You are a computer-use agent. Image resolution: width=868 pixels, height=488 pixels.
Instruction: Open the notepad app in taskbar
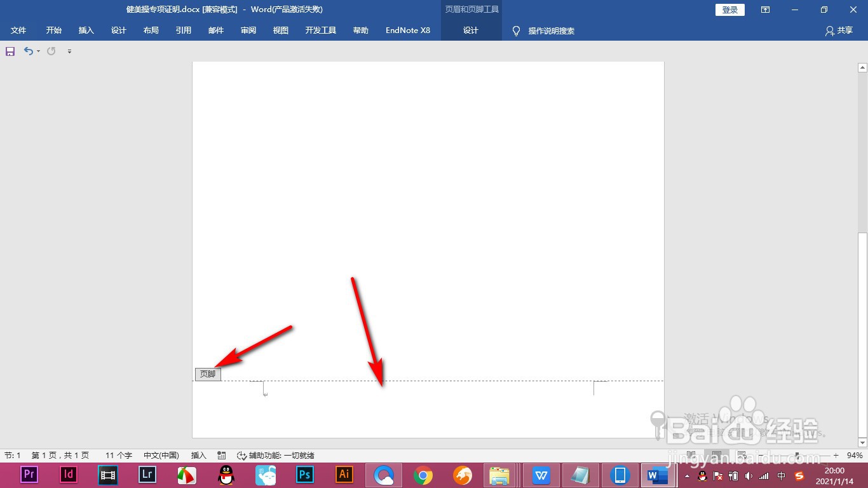click(580, 475)
